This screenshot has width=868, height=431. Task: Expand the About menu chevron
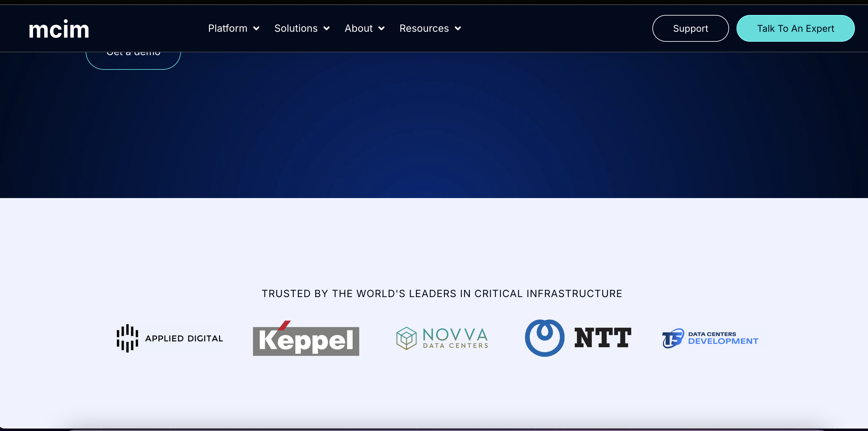point(381,29)
